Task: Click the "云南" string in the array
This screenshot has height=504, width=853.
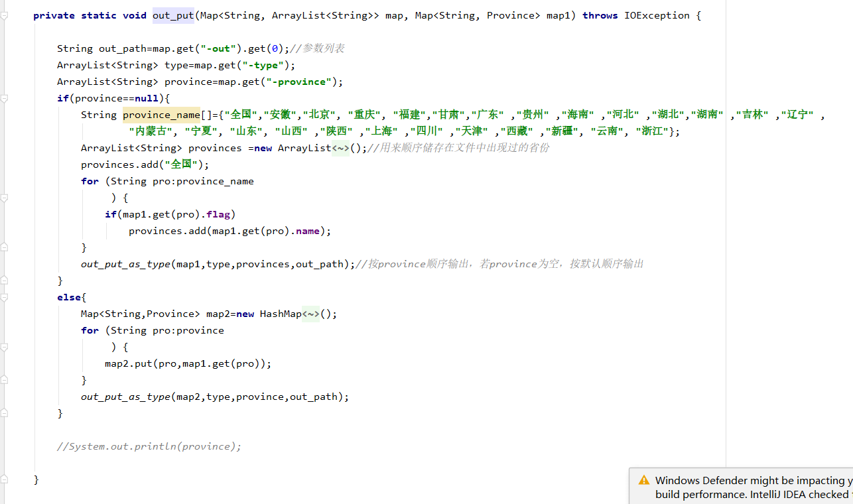Action: (x=607, y=131)
